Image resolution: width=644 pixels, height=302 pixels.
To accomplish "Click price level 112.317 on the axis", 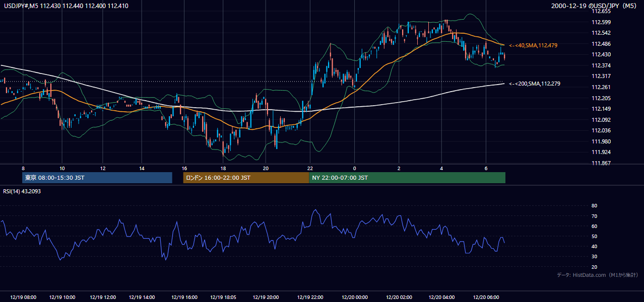I will pos(601,76).
